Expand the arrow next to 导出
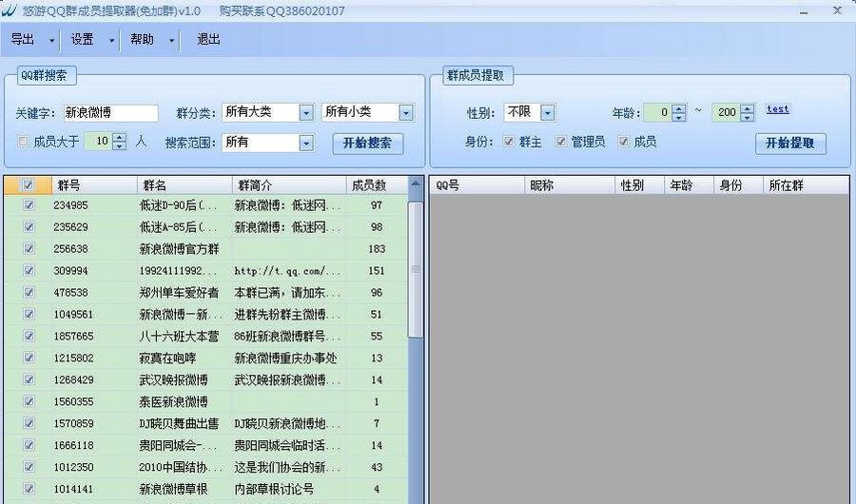Screen dimensions: 856x504 [52, 40]
